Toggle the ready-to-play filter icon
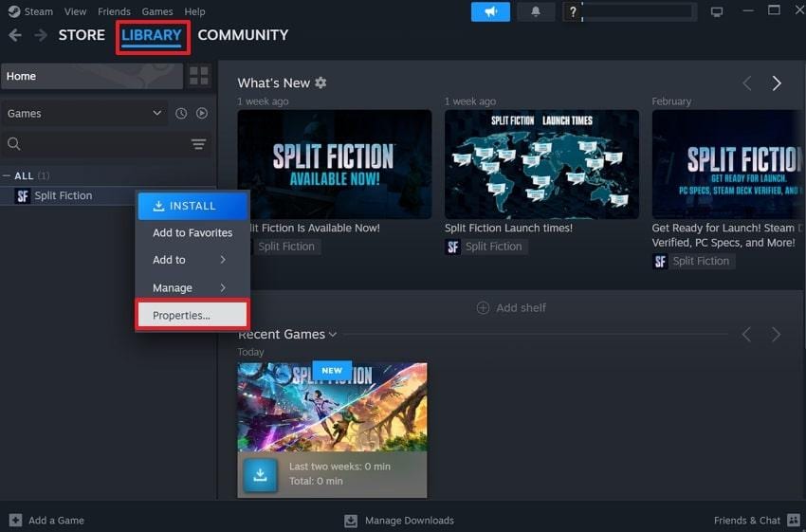Screen dimensions: 806x532 click(202, 113)
